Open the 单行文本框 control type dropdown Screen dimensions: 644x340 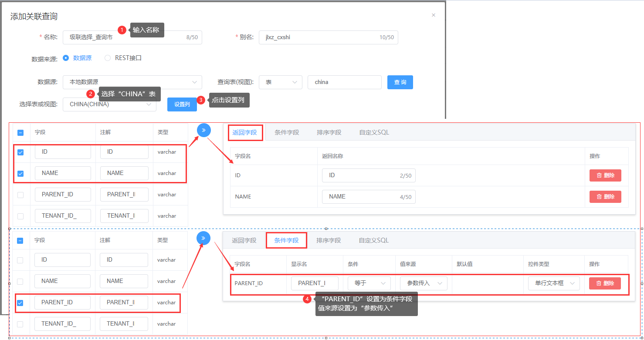(553, 283)
